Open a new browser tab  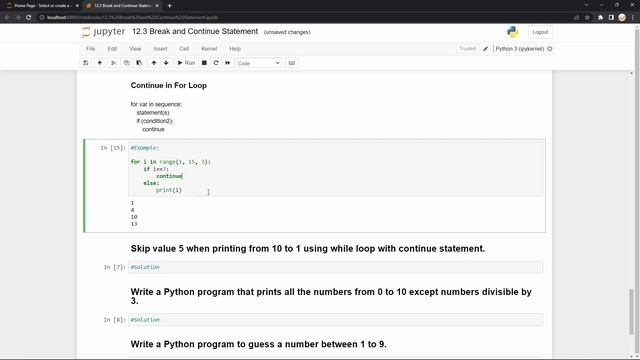tap(169, 6)
